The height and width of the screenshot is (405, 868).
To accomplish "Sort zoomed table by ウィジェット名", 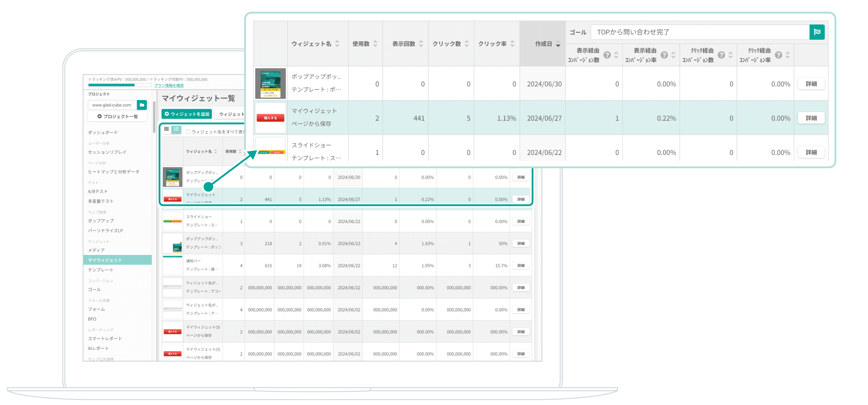I will (337, 44).
